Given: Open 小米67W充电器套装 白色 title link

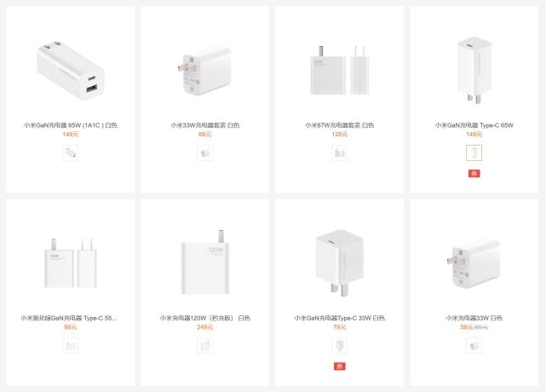Looking at the screenshot, I should click(x=340, y=125).
